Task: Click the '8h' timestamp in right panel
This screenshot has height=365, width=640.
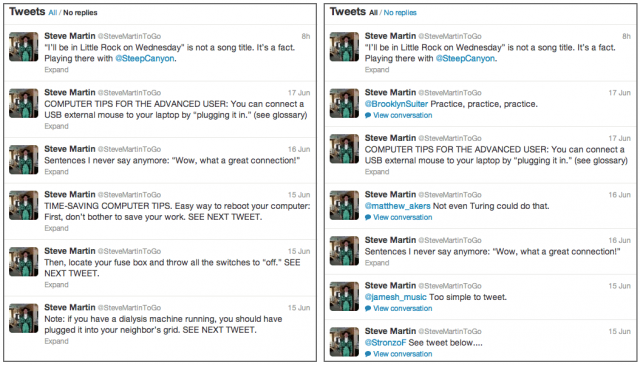Action: coord(626,36)
